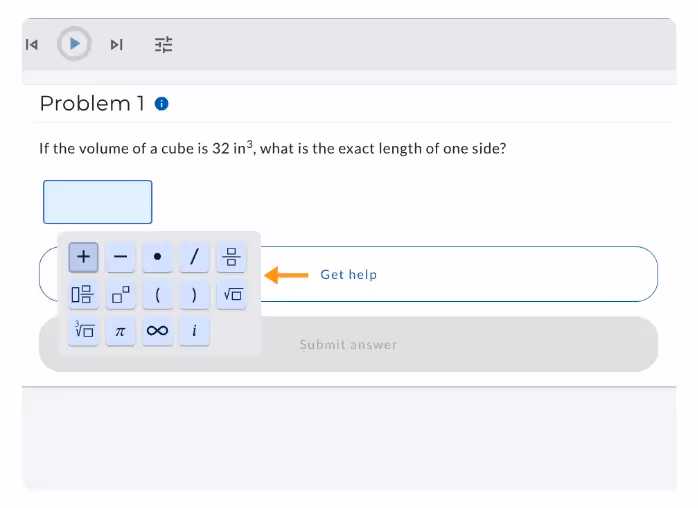698x508 pixels.
Task: Insert a stacked fraction template
Action: click(231, 257)
